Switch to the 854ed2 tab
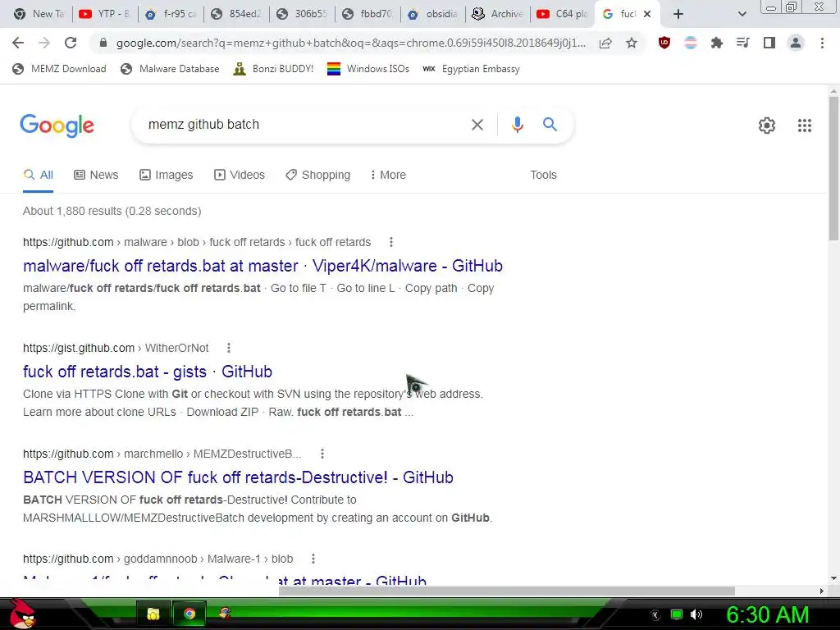Screen dimensions: 840x630 pos(236,14)
